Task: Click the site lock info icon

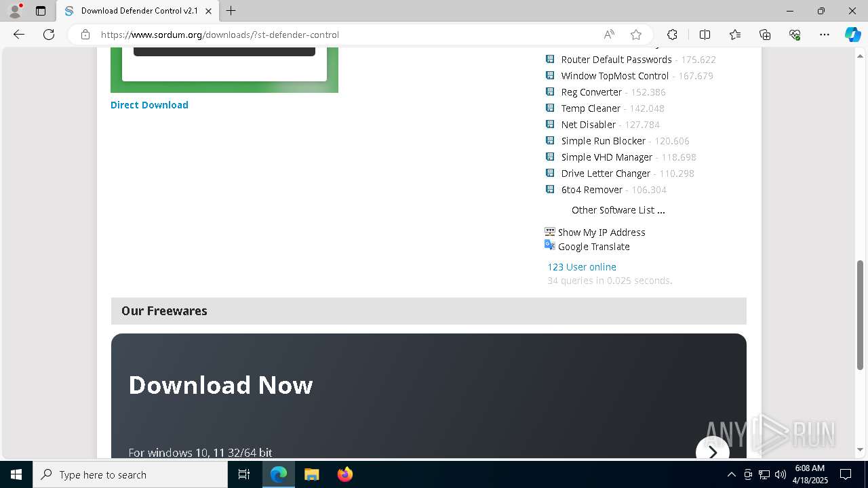Action: pos(85,35)
